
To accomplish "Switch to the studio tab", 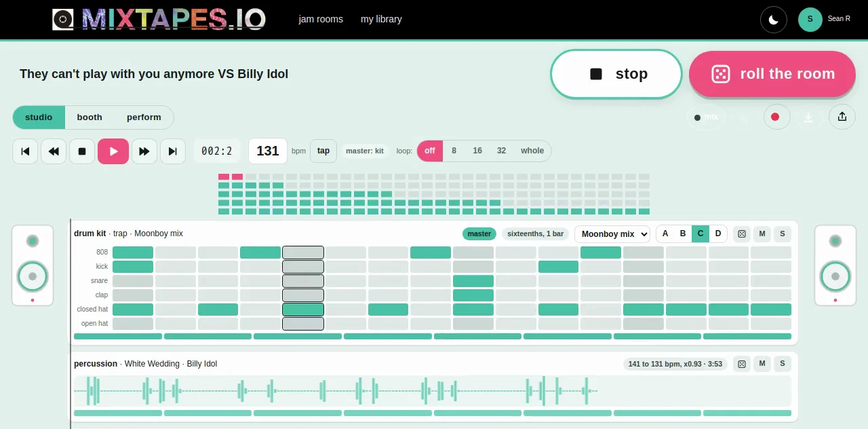I will pos(39,117).
